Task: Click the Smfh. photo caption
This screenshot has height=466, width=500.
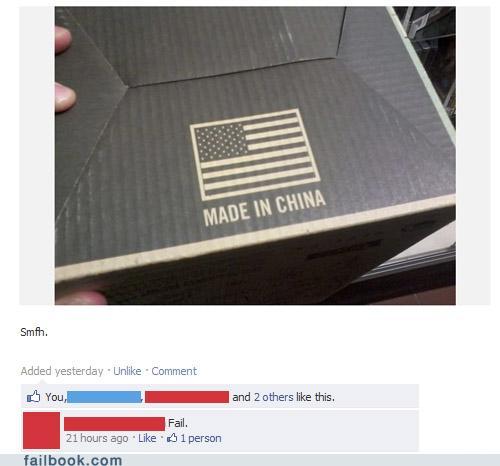Action: 34,332
